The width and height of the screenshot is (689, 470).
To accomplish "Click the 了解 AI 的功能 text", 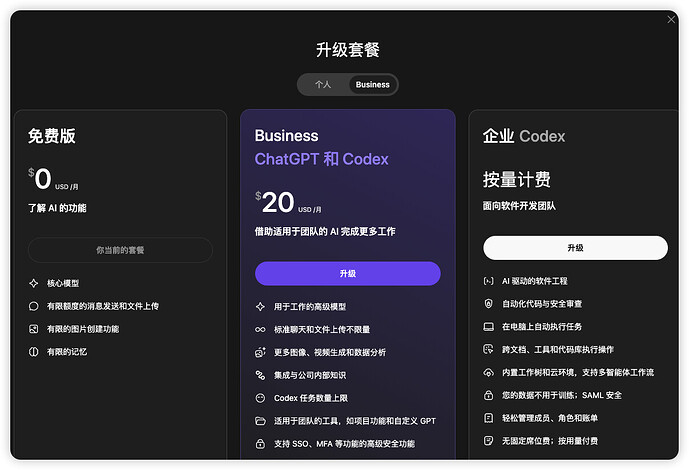I will (x=57, y=208).
